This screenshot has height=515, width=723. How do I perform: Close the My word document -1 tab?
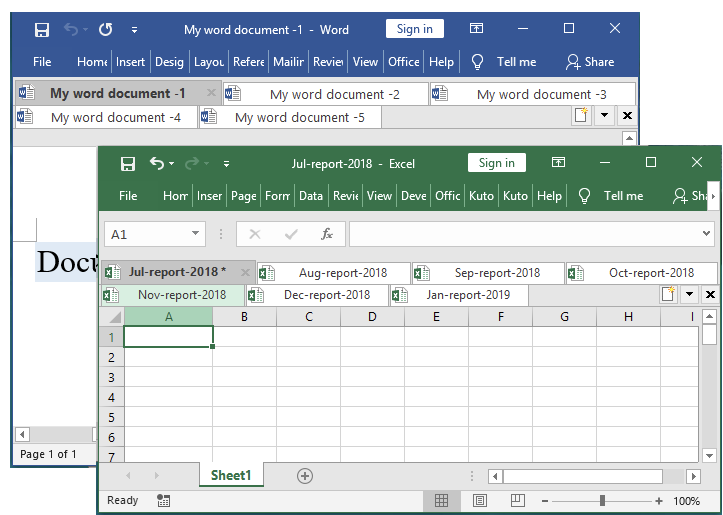pyautogui.click(x=211, y=93)
